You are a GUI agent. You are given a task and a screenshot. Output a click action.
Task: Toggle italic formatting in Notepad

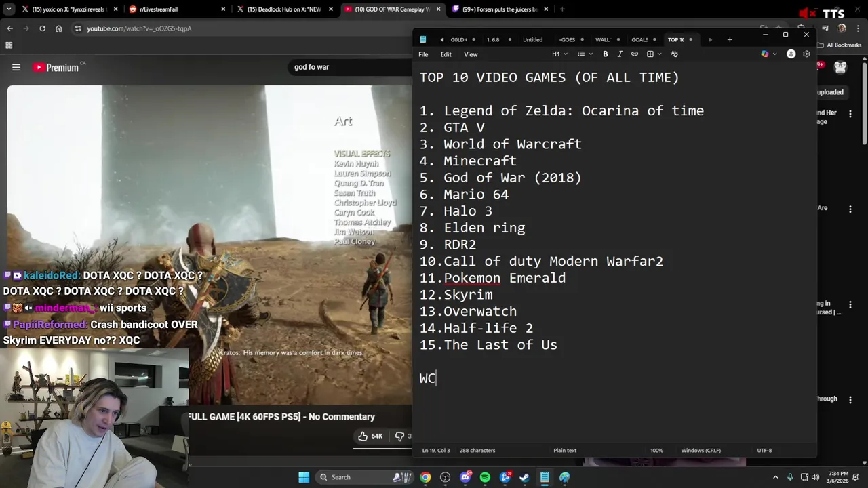coord(620,54)
